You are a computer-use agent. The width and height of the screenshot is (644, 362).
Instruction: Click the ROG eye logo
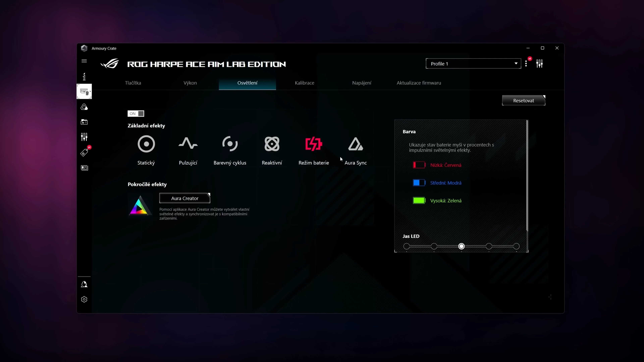tap(110, 64)
